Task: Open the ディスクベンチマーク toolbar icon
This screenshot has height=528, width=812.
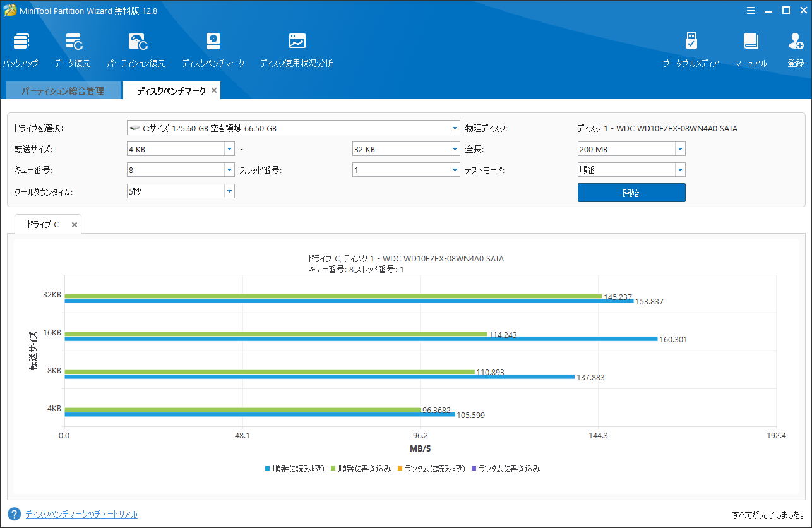Action: 213,50
